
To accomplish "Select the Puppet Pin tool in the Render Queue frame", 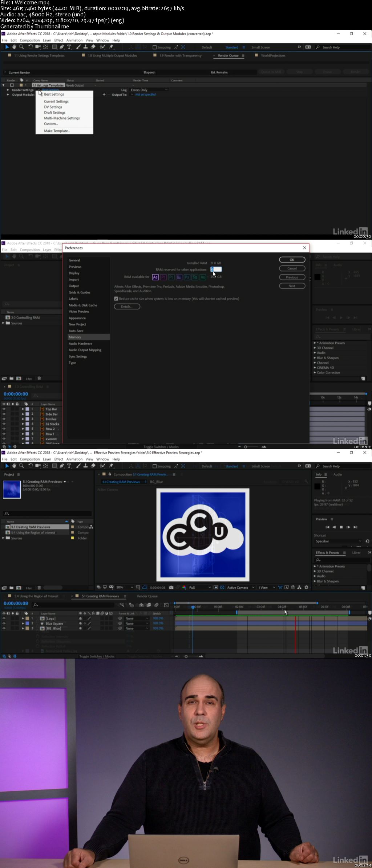I will click(x=111, y=47).
